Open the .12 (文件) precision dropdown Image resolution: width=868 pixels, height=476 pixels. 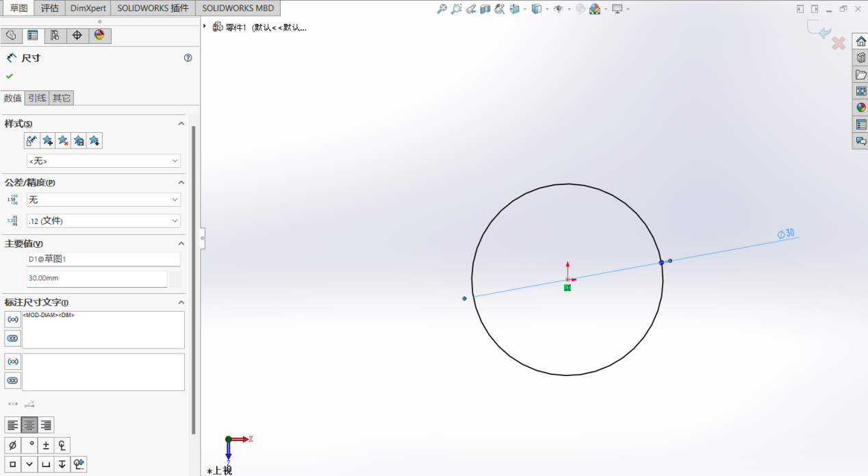(x=103, y=221)
